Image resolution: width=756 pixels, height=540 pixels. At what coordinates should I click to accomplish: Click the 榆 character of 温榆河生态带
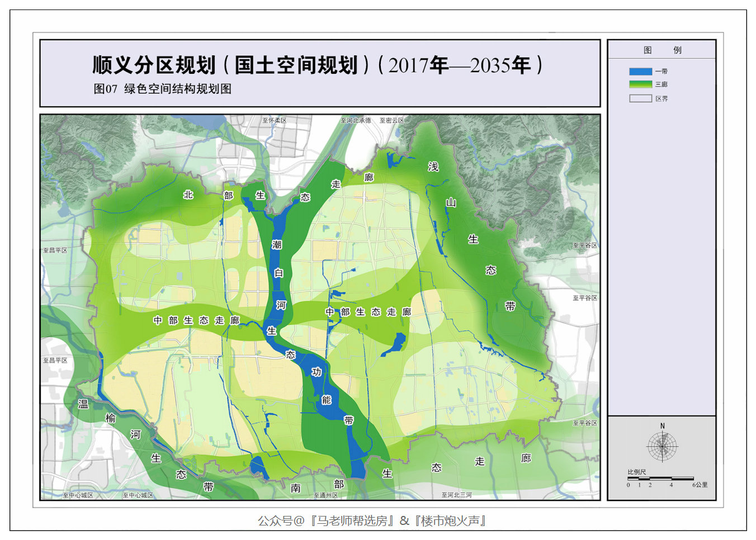(x=111, y=418)
